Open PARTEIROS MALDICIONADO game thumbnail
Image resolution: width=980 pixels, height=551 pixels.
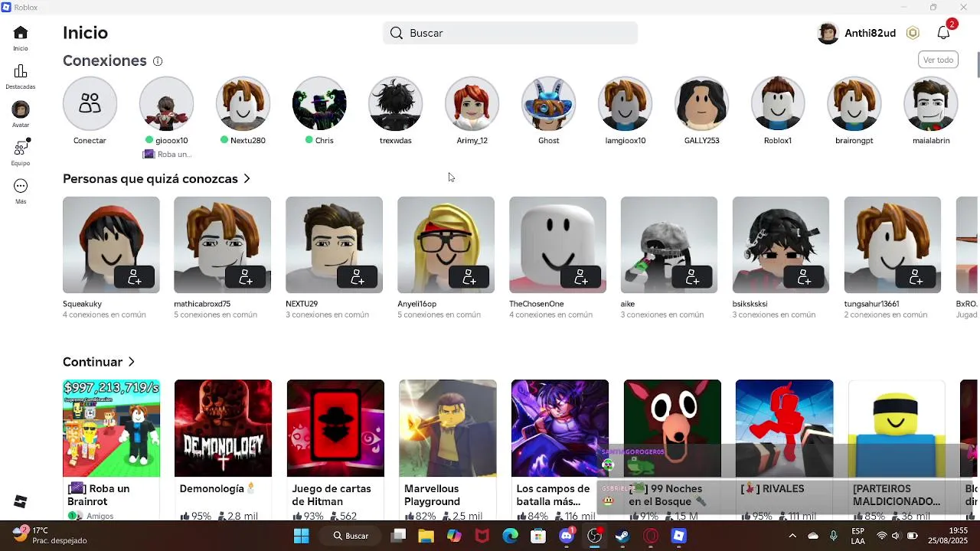click(897, 429)
